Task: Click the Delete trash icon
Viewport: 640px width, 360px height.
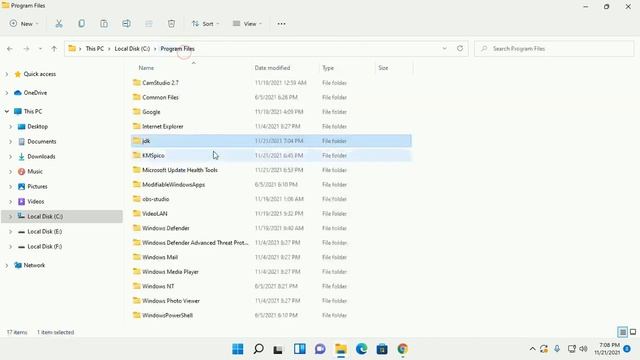Action: click(x=171, y=24)
